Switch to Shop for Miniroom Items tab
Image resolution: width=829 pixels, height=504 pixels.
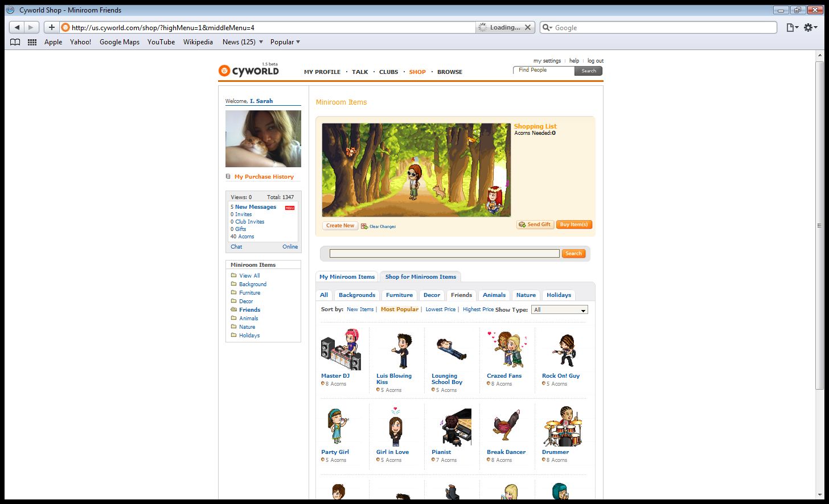420,277
